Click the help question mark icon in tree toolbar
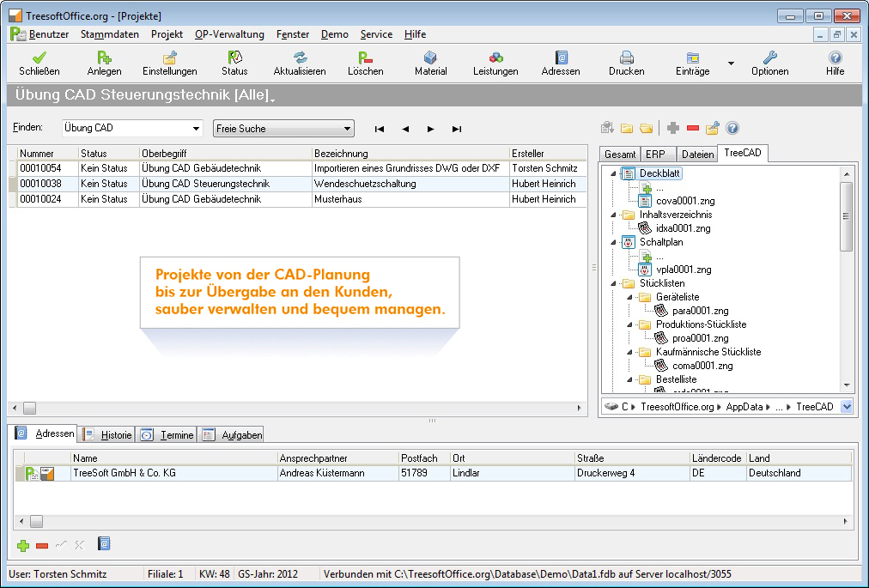This screenshot has height=588, width=869. [x=732, y=128]
